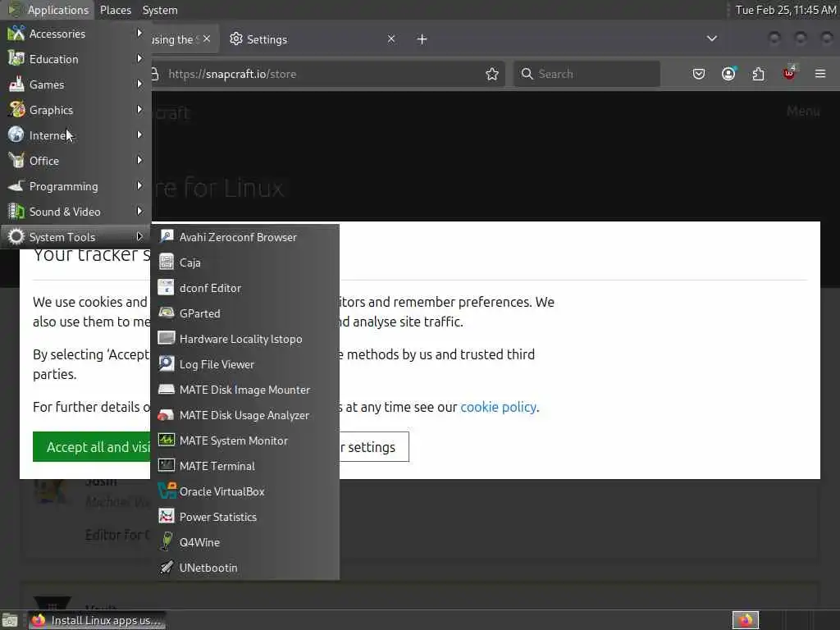The height and width of the screenshot is (630, 840).
Task: Select Install Linux apps taskbar window button
Action: [97, 620]
